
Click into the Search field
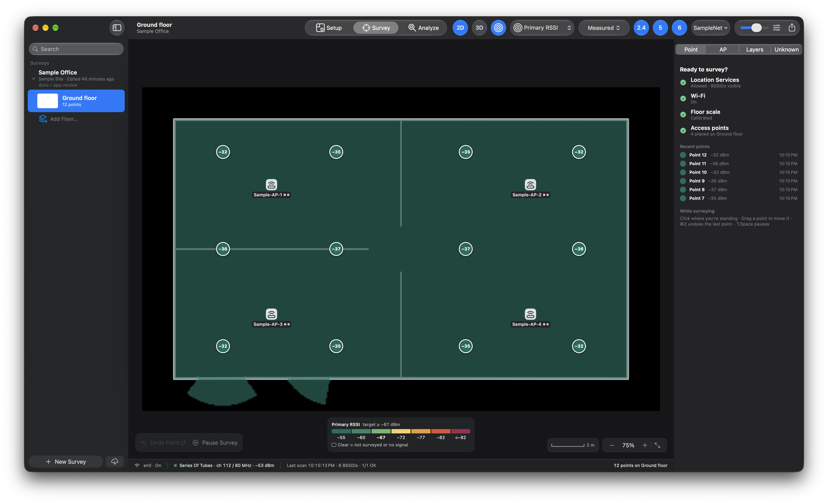point(76,49)
